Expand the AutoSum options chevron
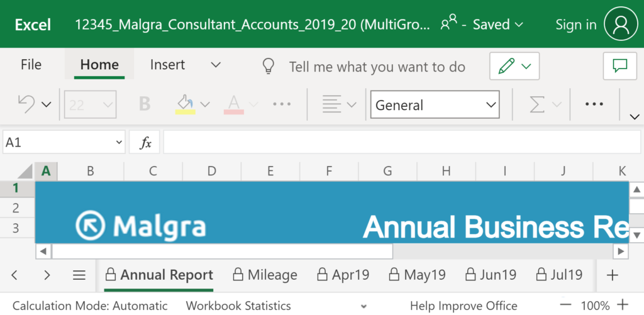 click(x=557, y=105)
